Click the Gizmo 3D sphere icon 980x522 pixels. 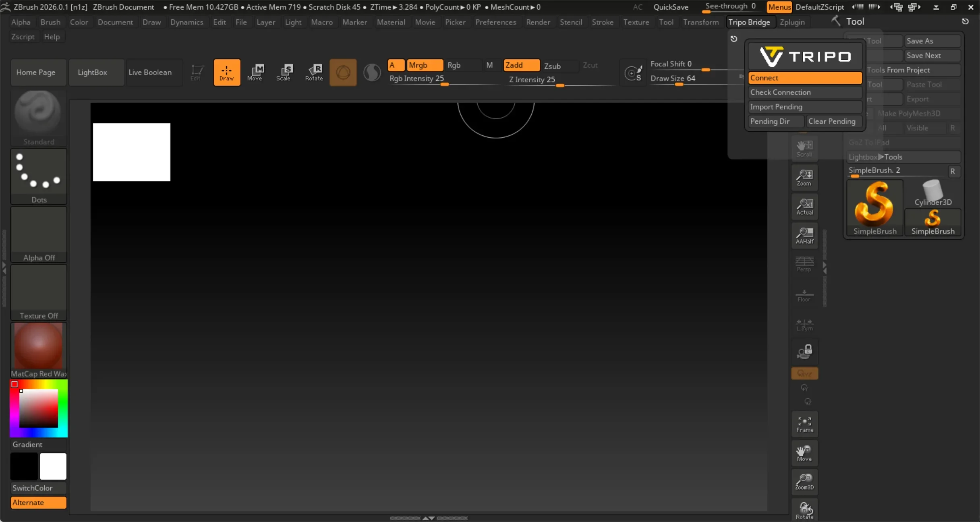tap(343, 72)
